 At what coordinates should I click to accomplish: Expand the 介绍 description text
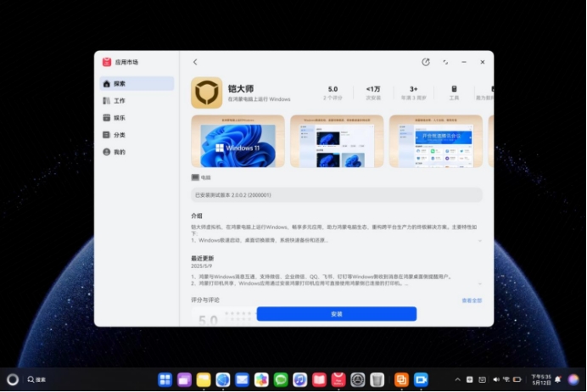click(480, 240)
